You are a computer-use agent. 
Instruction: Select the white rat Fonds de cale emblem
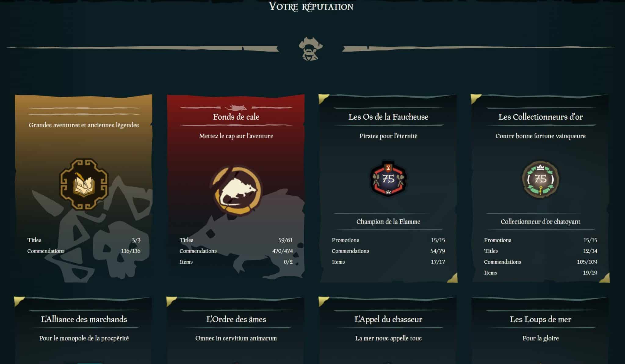(x=236, y=190)
